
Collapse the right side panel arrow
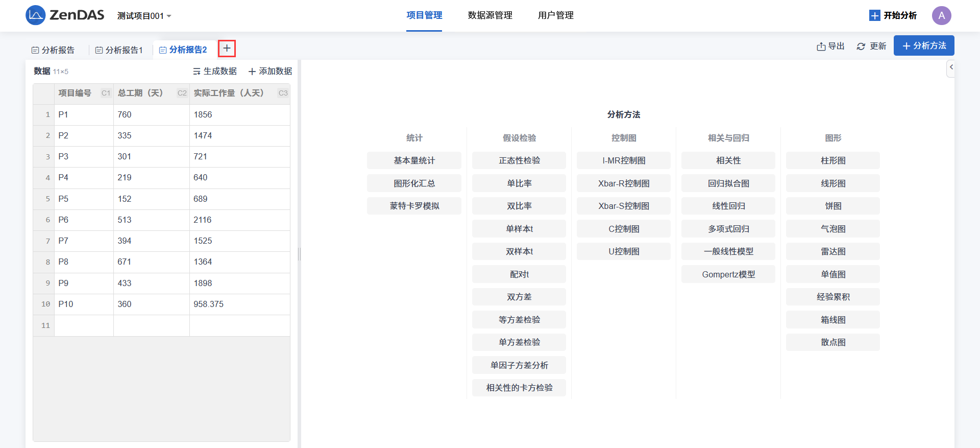tap(951, 67)
